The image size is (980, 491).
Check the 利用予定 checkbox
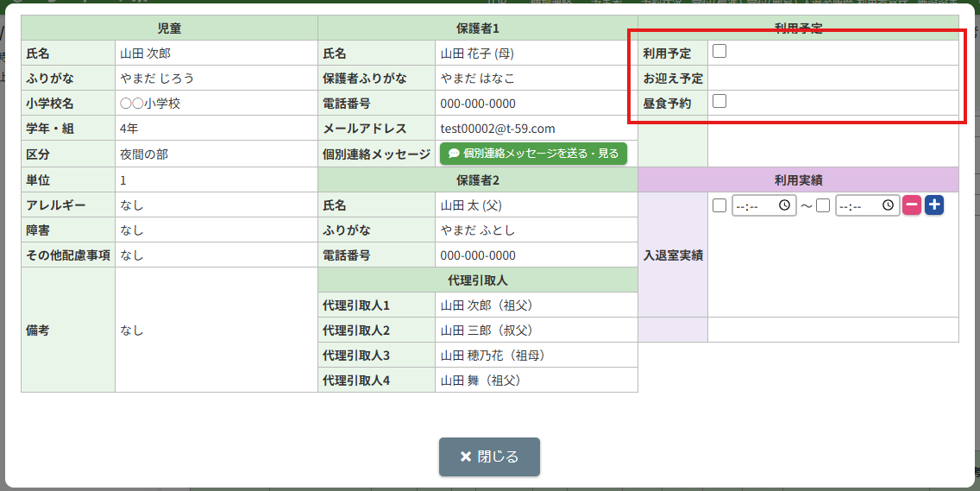click(719, 52)
